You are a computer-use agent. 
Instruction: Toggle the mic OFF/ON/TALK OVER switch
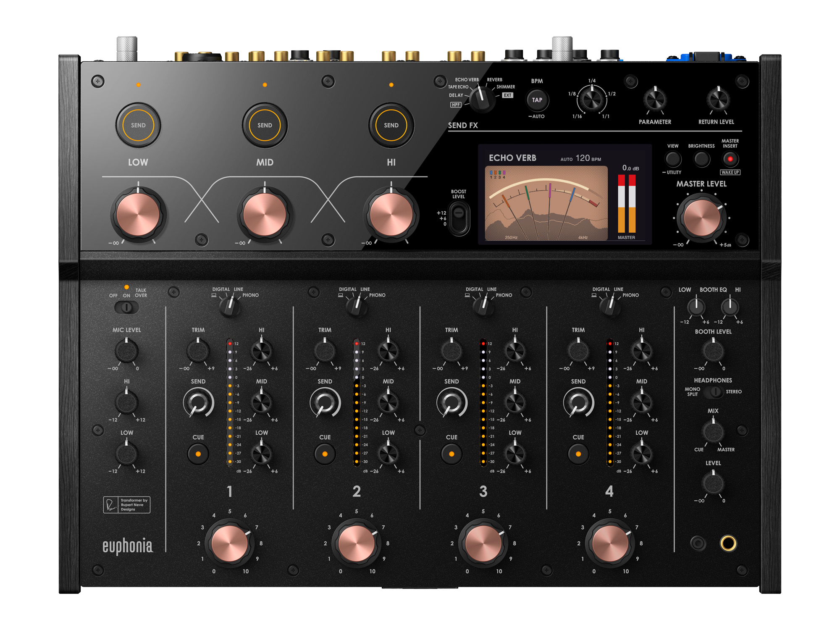point(126,307)
